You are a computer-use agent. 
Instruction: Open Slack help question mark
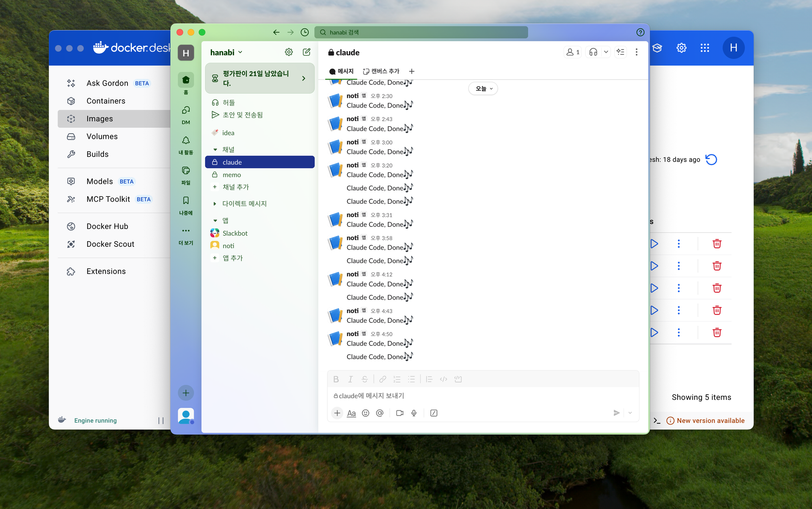pyautogui.click(x=640, y=32)
